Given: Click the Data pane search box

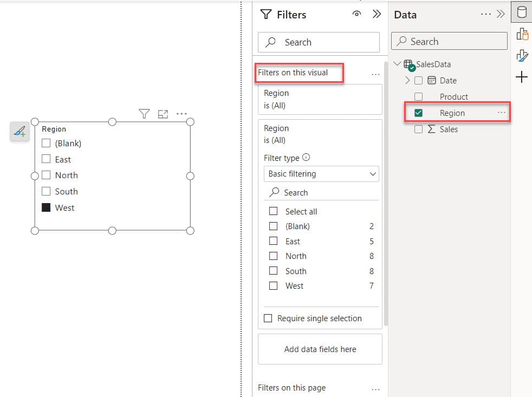Looking at the screenshot, I should click(449, 41).
